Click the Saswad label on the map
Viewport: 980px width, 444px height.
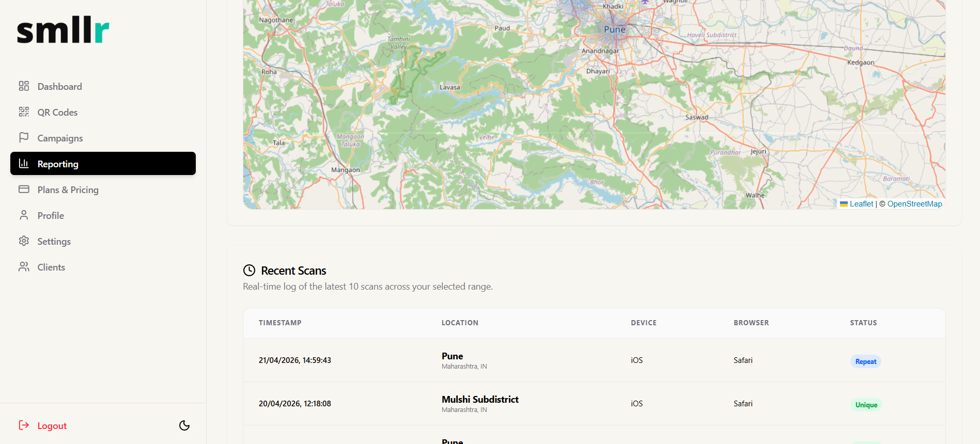click(x=697, y=117)
